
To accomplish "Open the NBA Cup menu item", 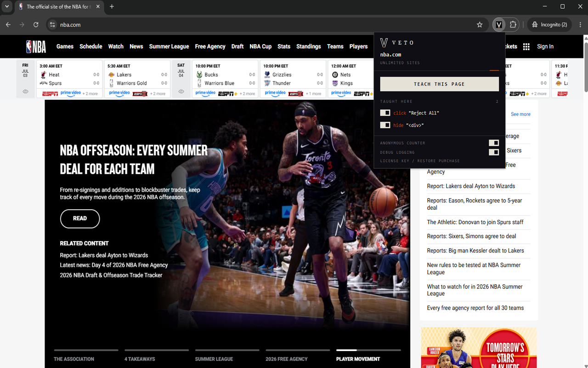I will pos(260,46).
